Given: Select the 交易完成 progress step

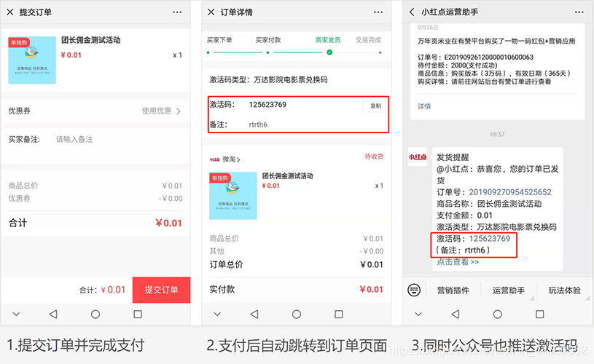Looking at the screenshot, I should (368, 40).
